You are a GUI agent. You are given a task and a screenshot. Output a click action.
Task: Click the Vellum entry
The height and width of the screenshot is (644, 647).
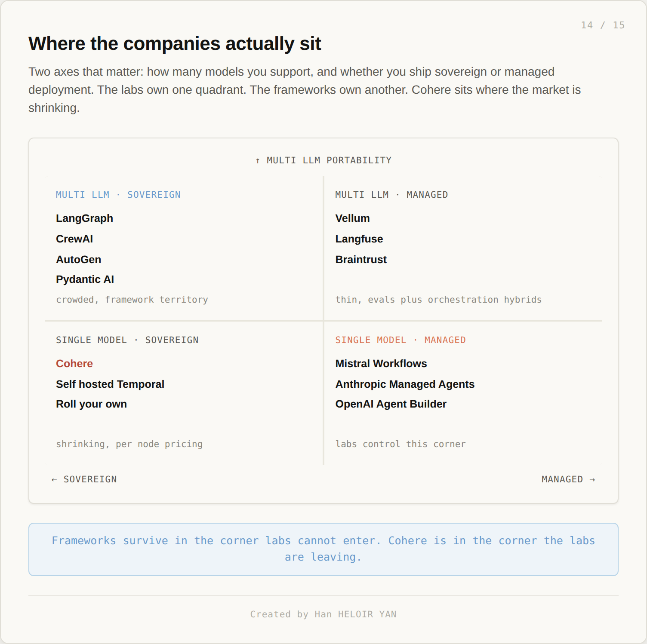coord(352,218)
